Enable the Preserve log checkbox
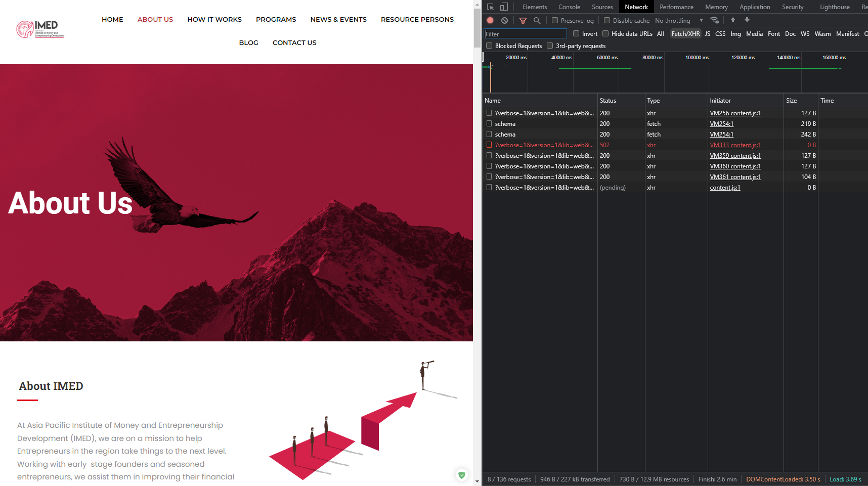Viewport: 868px width, 486px height. click(555, 21)
